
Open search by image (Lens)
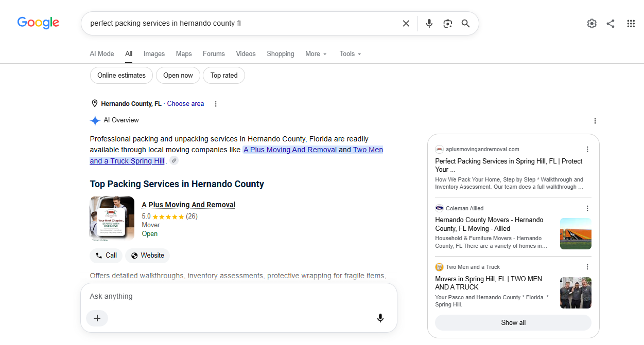pyautogui.click(x=447, y=24)
